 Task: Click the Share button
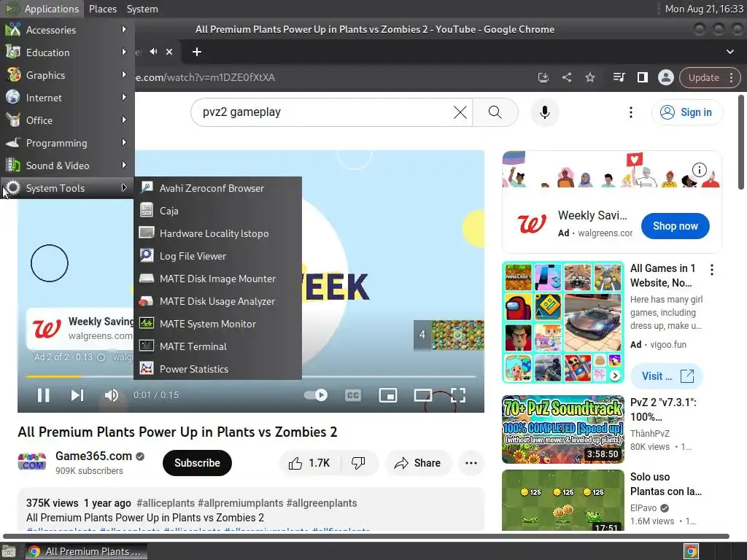tap(418, 463)
